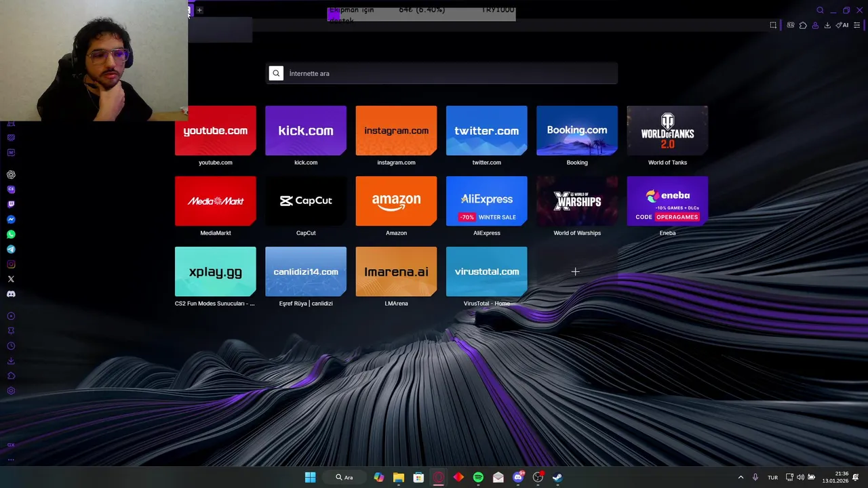Image resolution: width=868 pixels, height=488 pixels.
Task: Open the kick.com speed dial tile
Action: (306, 131)
